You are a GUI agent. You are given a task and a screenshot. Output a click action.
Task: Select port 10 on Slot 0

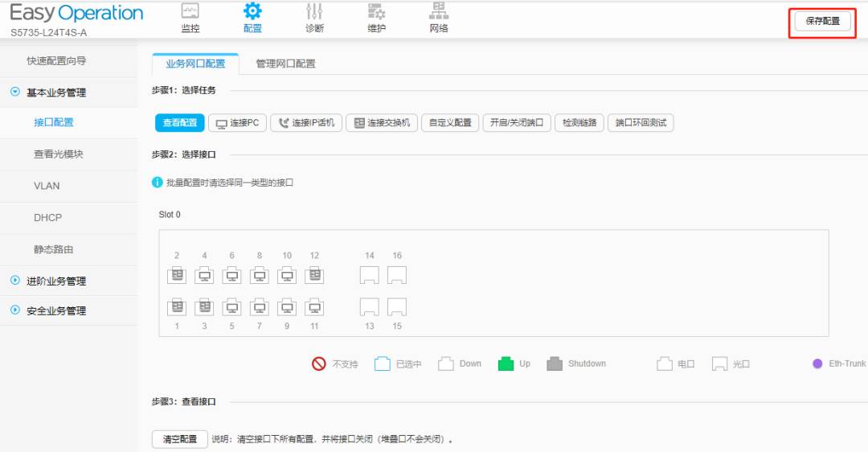pos(287,275)
